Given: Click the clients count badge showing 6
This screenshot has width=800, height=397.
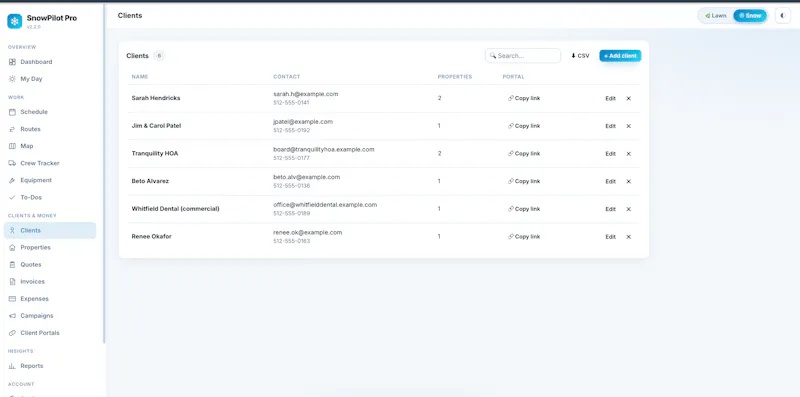Looking at the screenshot, I should click(159, 56).
